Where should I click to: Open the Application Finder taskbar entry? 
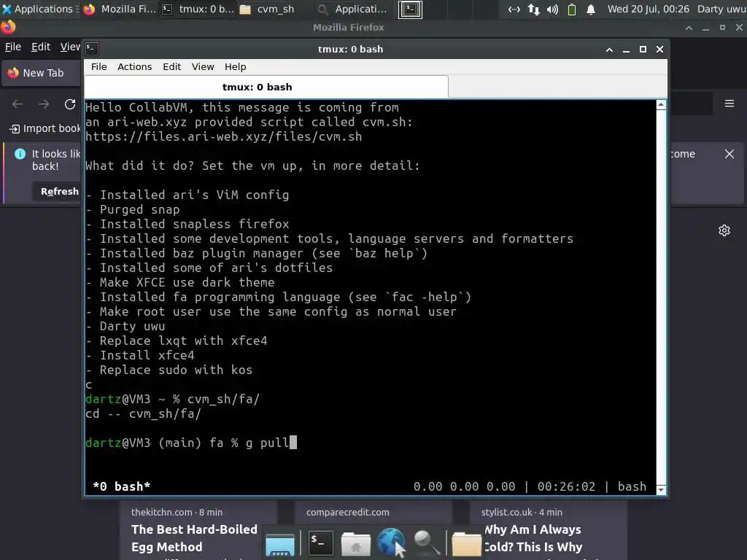pos(353,9)
